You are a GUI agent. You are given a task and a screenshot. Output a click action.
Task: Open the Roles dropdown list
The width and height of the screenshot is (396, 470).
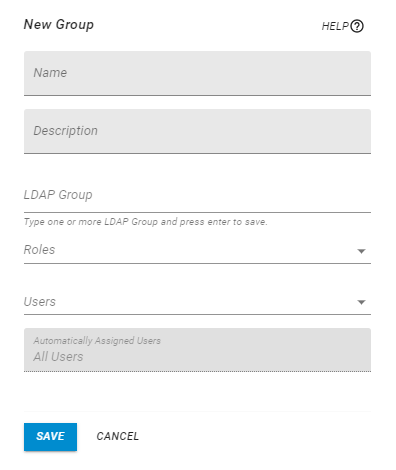coord(197,250)
